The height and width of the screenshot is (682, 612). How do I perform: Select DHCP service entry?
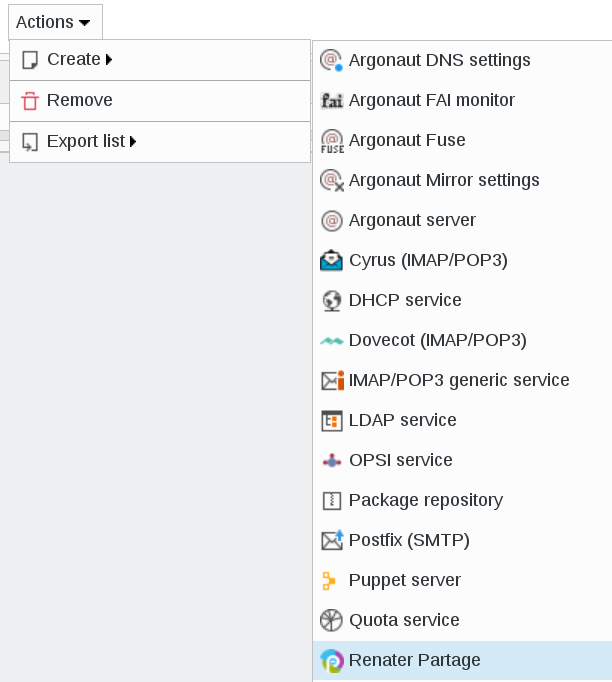pos(462,300)
